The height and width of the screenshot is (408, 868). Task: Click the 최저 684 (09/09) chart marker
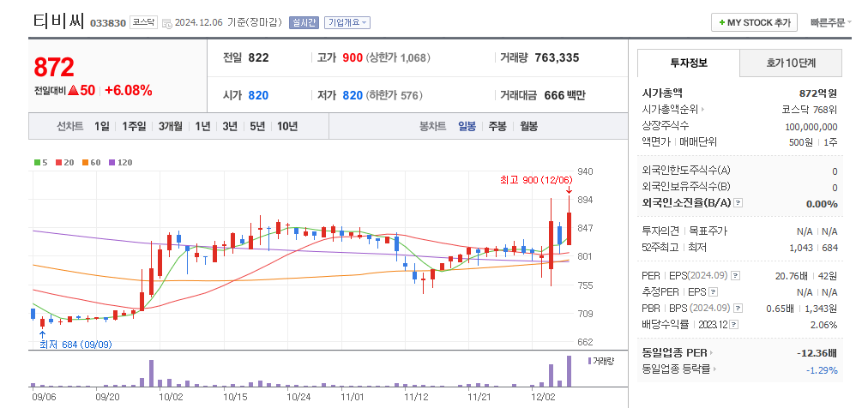[x=75, y=345]
